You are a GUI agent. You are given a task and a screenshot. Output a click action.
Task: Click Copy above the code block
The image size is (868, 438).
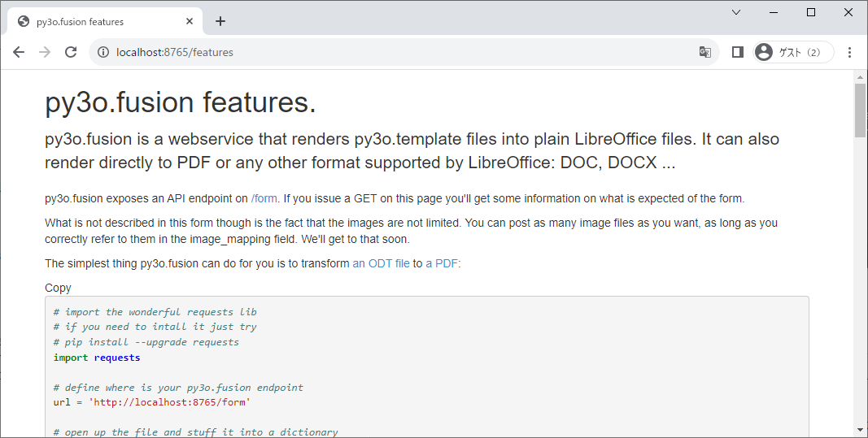tap(58, 288)
